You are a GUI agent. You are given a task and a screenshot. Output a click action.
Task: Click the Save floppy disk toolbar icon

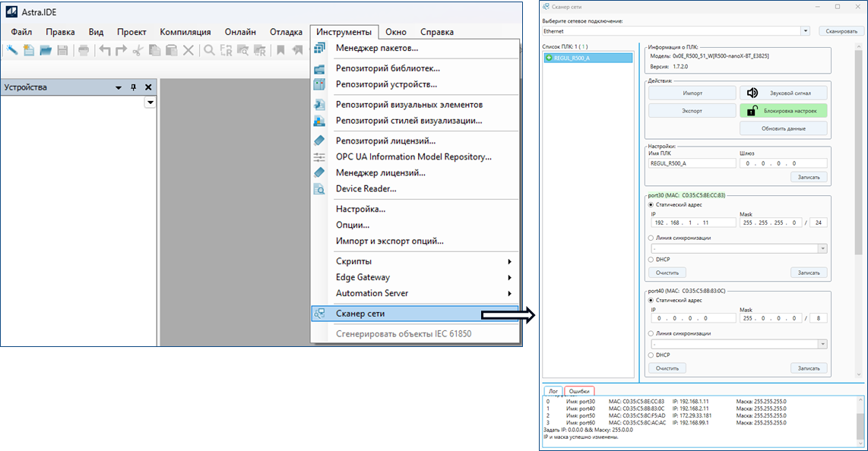click(62, 50)
